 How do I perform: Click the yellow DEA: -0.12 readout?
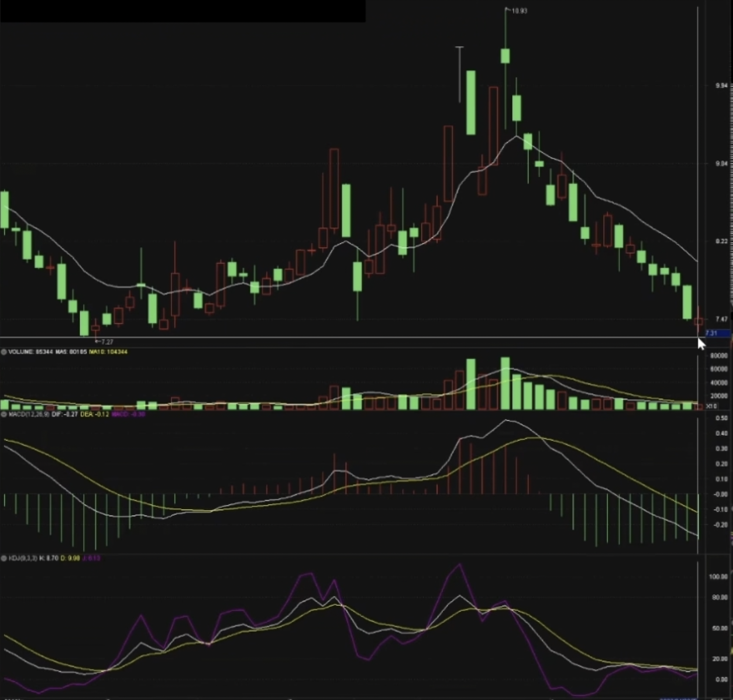(95, 414)
